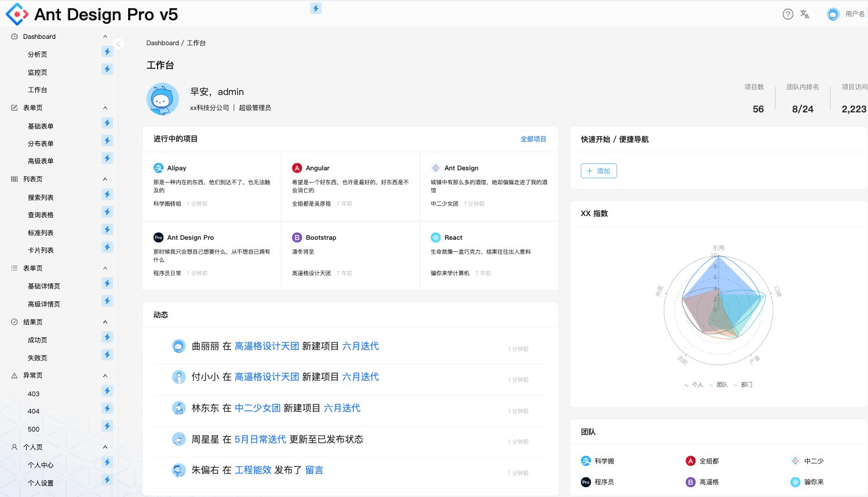The height and width of the screenshot is (497, 868).
Task: Open the Ant Design project title
Action: 461,168
